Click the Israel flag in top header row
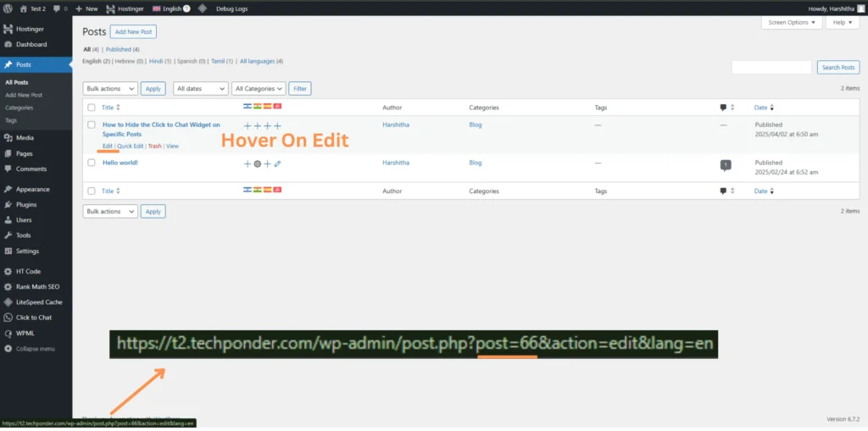The width and height of the screenshot is (868, 431). 248,108
